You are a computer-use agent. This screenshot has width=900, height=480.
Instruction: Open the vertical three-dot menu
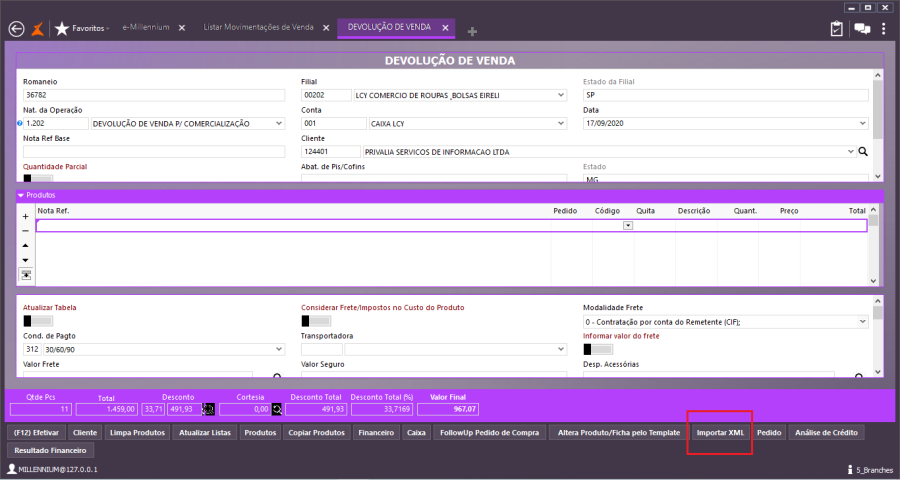(x=884, y=29)
